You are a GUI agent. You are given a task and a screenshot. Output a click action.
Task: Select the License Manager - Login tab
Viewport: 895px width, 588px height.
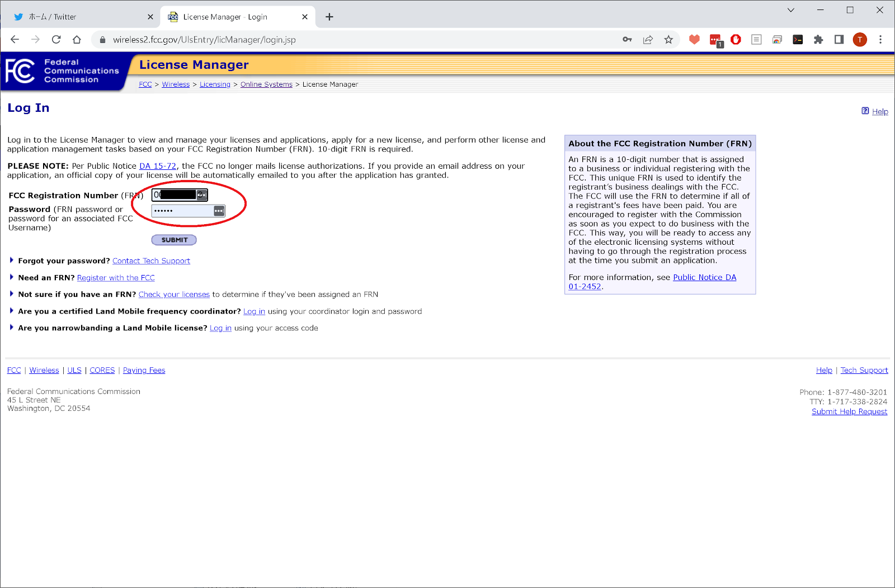point(238,17)
